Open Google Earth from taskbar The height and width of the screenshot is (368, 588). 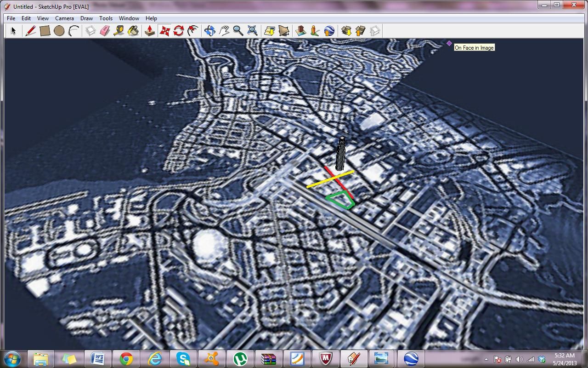(411, 359)
